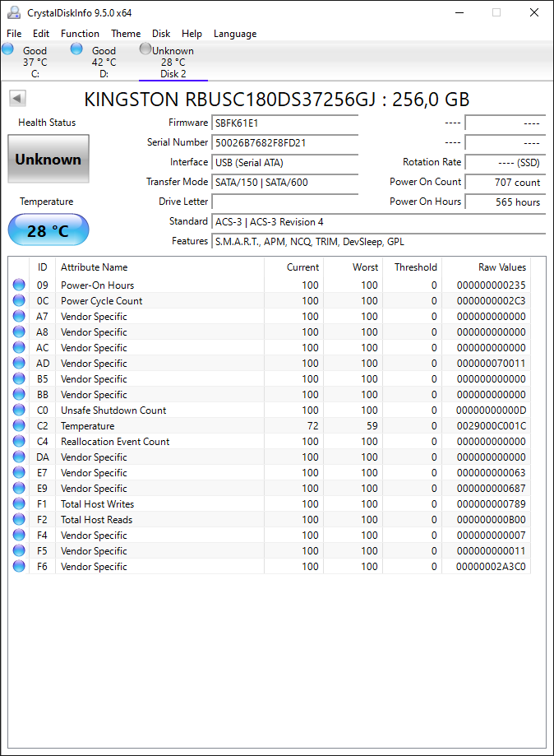Click the Features field

(378, 242)
